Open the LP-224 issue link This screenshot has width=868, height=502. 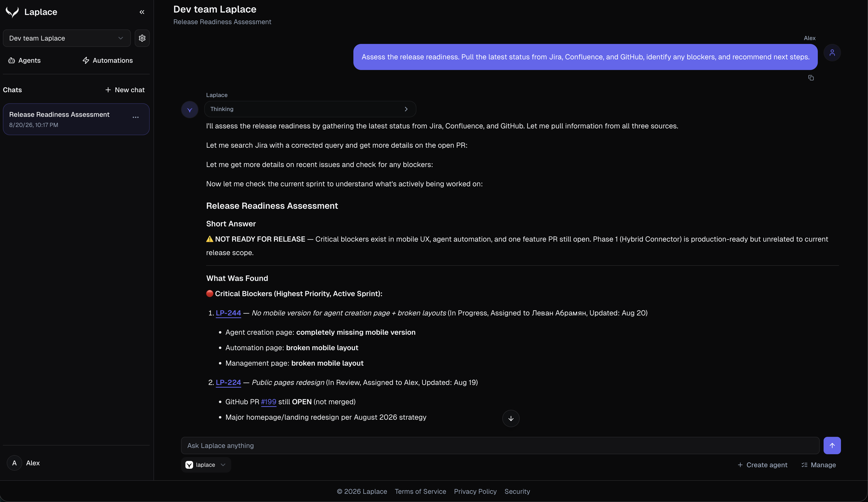(228, 383)
